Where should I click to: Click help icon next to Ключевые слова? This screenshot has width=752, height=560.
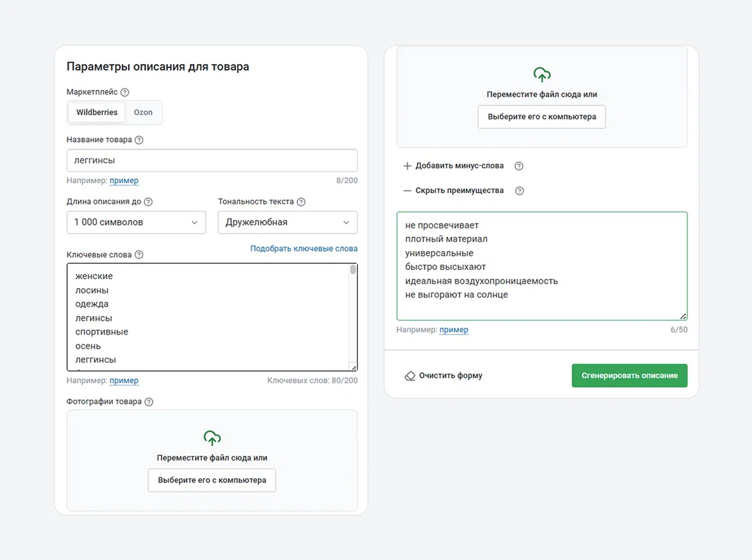139,255
